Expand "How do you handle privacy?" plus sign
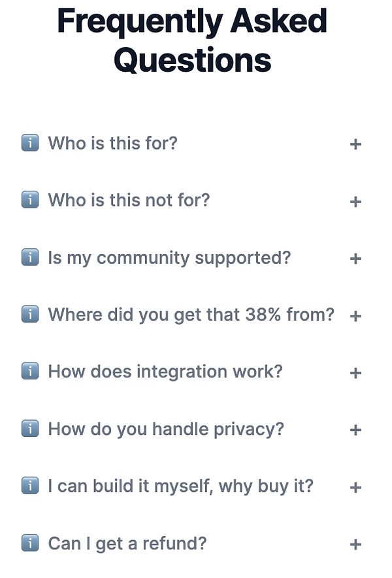 click(355, 430)
